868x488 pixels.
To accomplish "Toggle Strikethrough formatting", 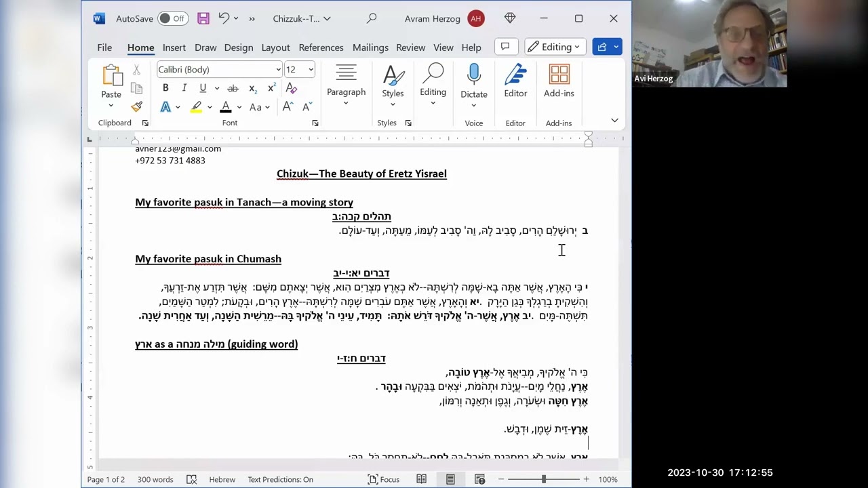I will [x=233, y=88].
